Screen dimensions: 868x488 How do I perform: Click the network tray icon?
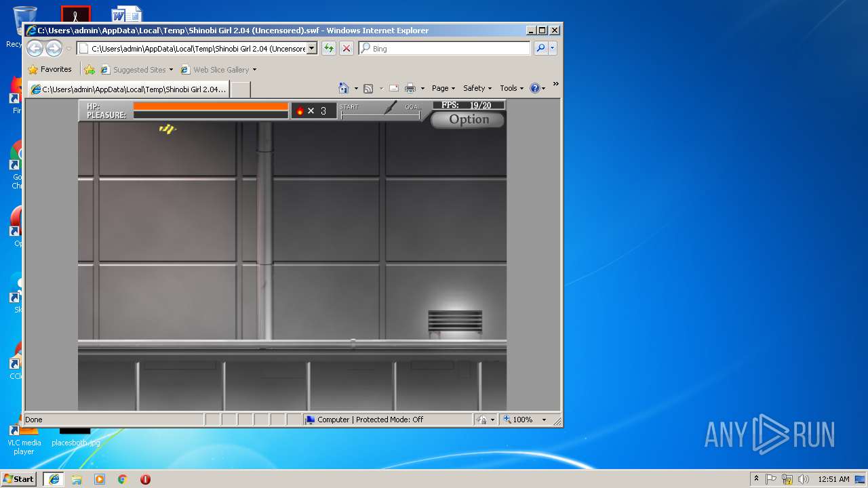pyautogui.click(x=787, y=479)
